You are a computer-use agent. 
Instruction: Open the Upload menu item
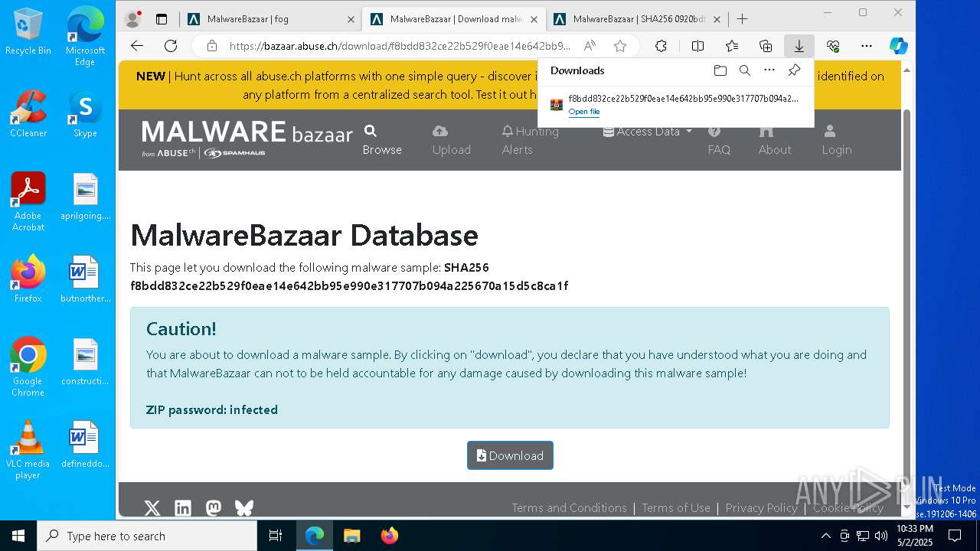[x=452, y=140]
